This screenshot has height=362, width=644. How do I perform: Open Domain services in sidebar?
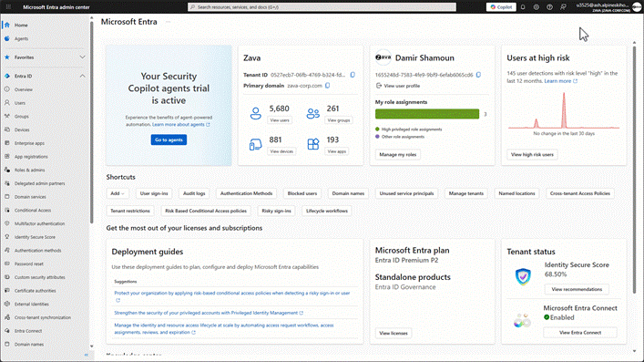pyautogui.click(x=30, y=197)
